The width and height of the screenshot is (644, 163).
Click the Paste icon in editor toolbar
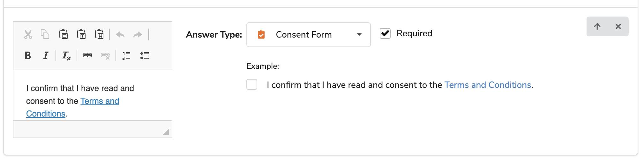[x=64, y=34]
